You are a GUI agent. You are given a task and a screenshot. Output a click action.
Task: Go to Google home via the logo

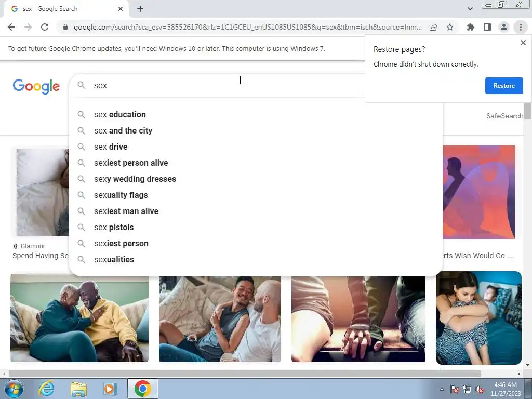[36, 86]
